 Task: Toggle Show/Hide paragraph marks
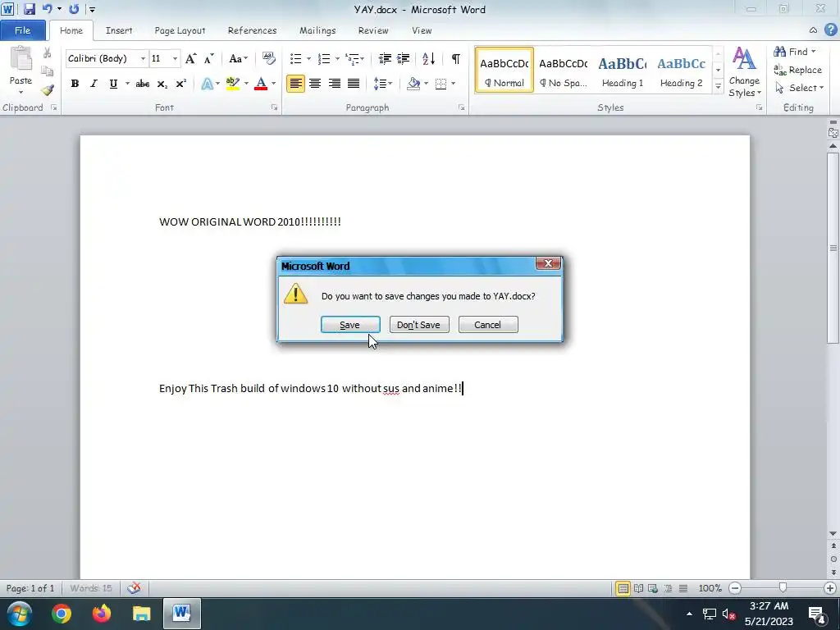(x=456, y=58)
